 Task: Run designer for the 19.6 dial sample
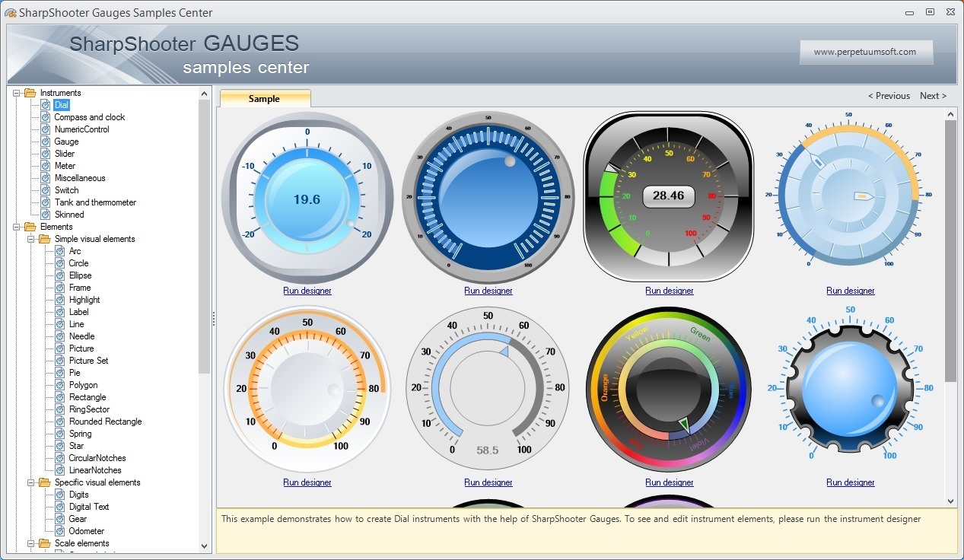pyautogui.click(x=307, y=290)
